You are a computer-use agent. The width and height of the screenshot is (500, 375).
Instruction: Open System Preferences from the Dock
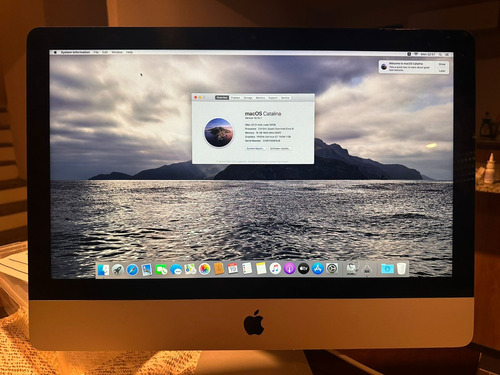[x=332, y=268]
